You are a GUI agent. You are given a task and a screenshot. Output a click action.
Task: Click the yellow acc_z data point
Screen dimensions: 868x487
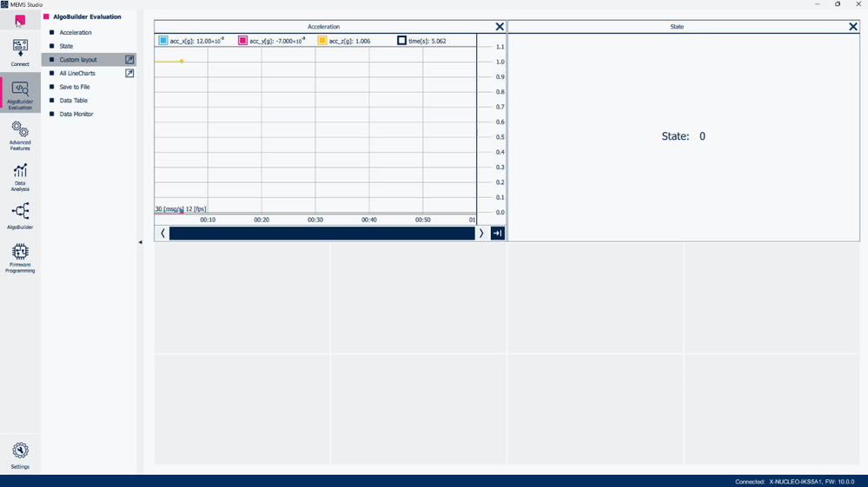(x=182, y=62)
